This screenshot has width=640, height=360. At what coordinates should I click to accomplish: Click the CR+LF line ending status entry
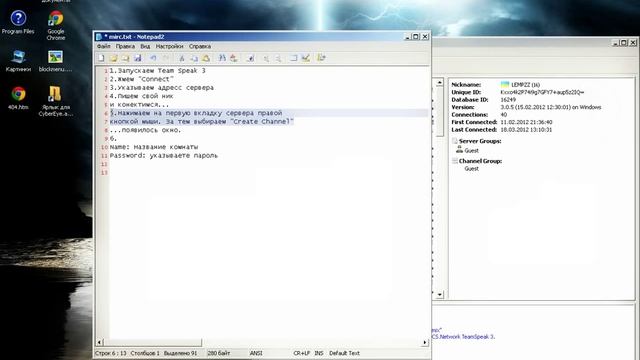tap(302, 353)
